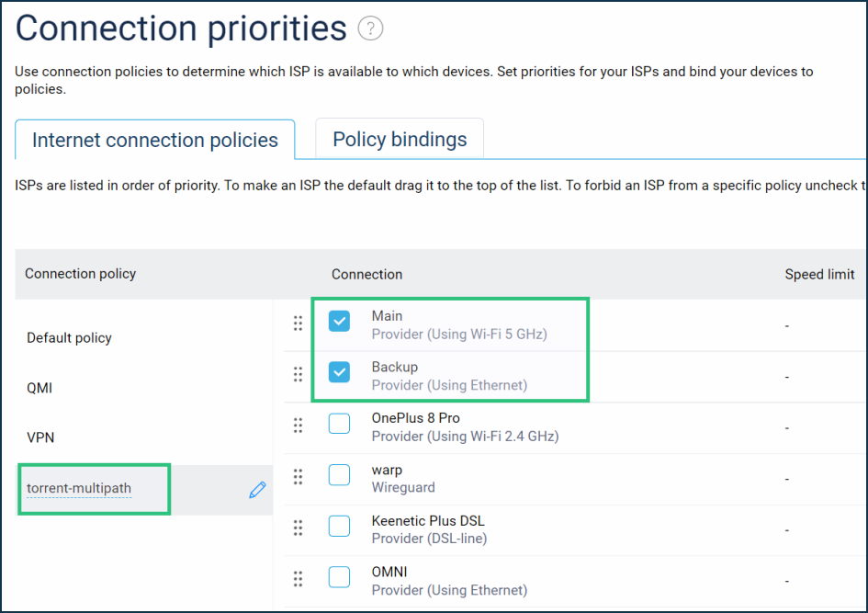Image resolution: width=868 pixels, height=613 pixels.
Task: Enable the warp Wireguard checkbox
Action: [339, 474]
